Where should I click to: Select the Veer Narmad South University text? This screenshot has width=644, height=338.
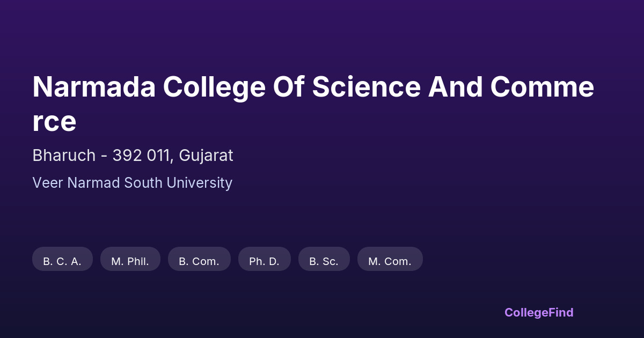point(132,183)
